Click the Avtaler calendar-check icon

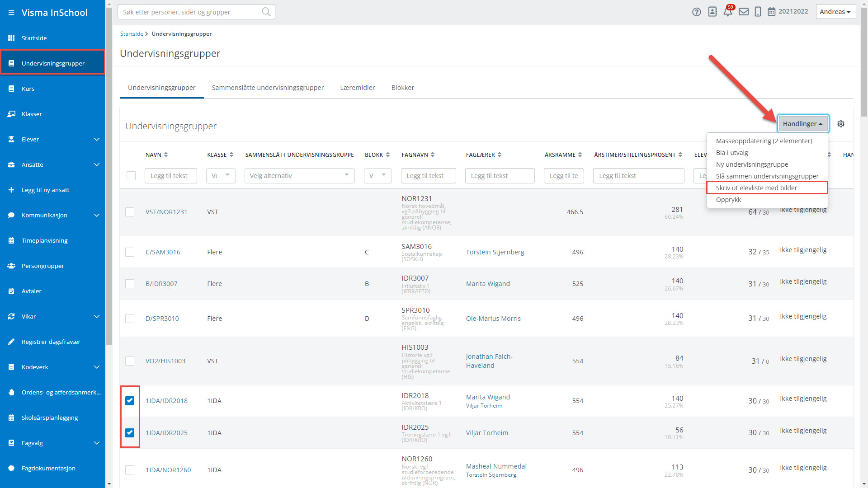11,291
